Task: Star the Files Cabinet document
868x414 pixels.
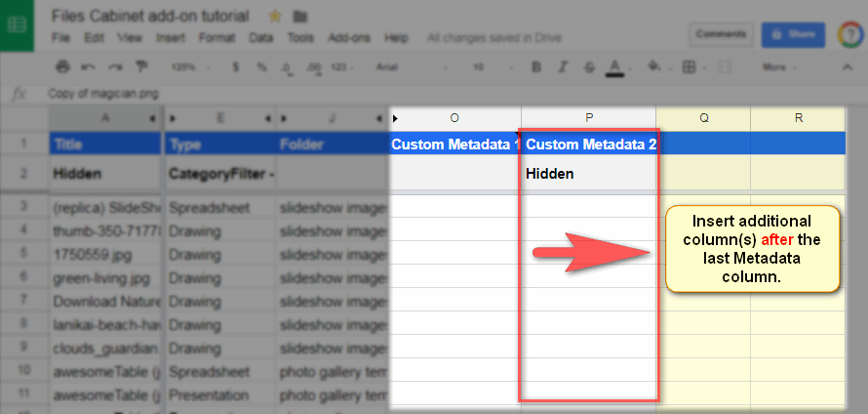Action: (x=275, y=17)
